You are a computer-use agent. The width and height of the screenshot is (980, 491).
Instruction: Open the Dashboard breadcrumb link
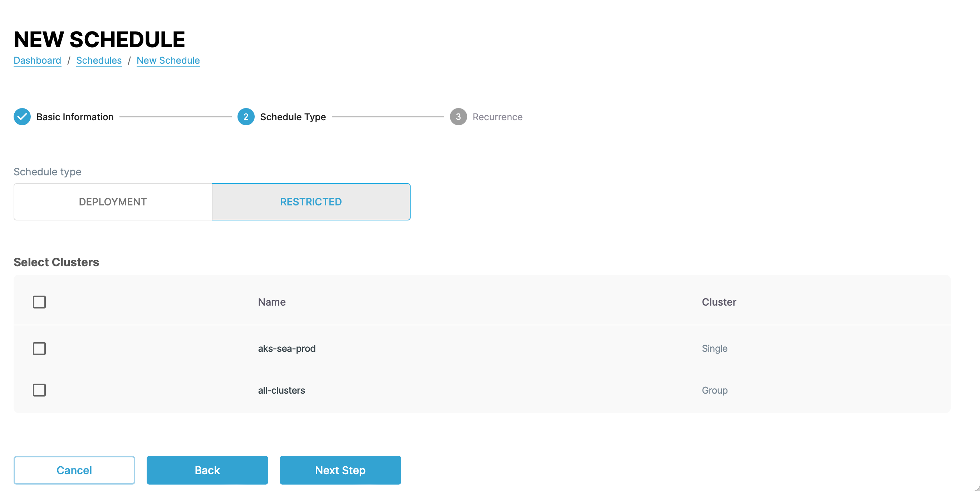click(x=37, y=60)
